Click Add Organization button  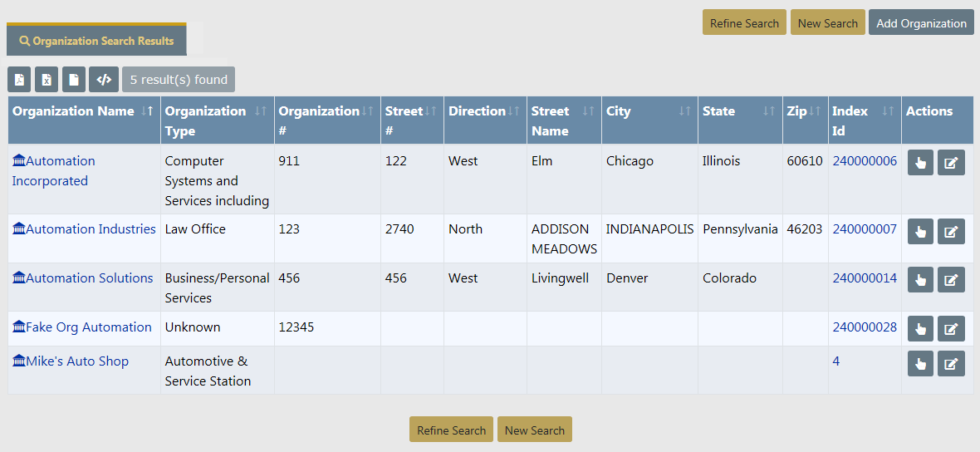click(921, 23)
